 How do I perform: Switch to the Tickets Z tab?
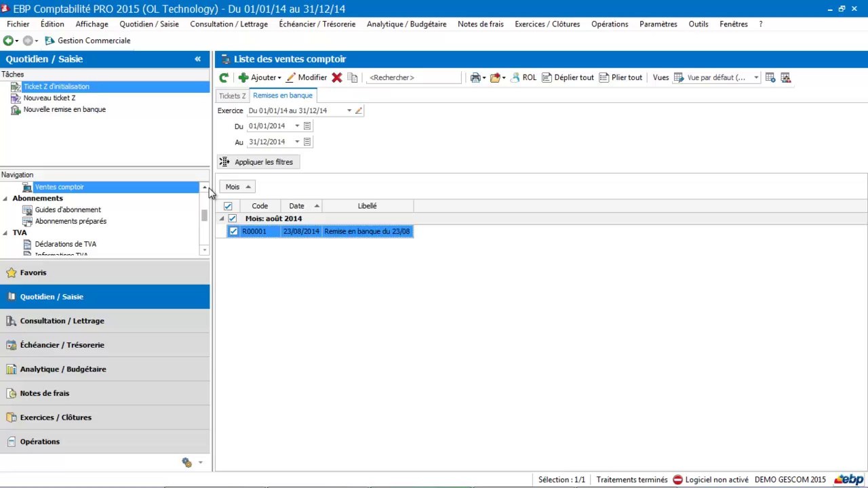(233, 96)
